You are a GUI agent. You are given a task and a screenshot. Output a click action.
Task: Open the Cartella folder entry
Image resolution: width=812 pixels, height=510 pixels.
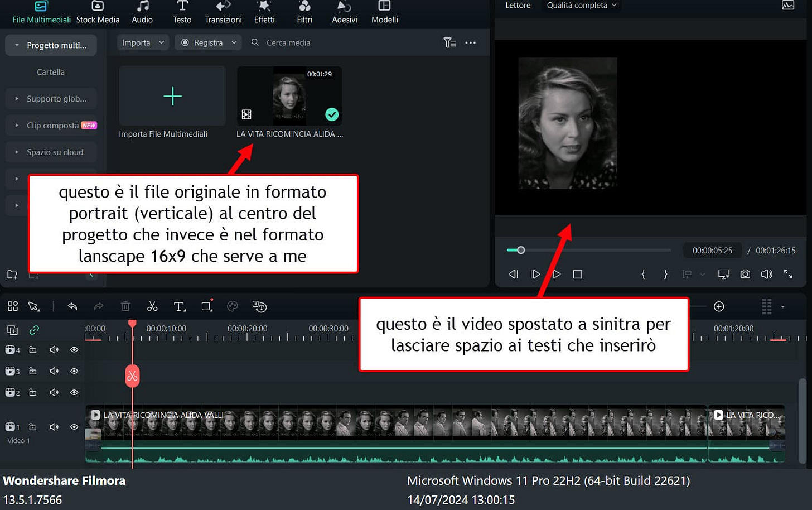point(51,72)
